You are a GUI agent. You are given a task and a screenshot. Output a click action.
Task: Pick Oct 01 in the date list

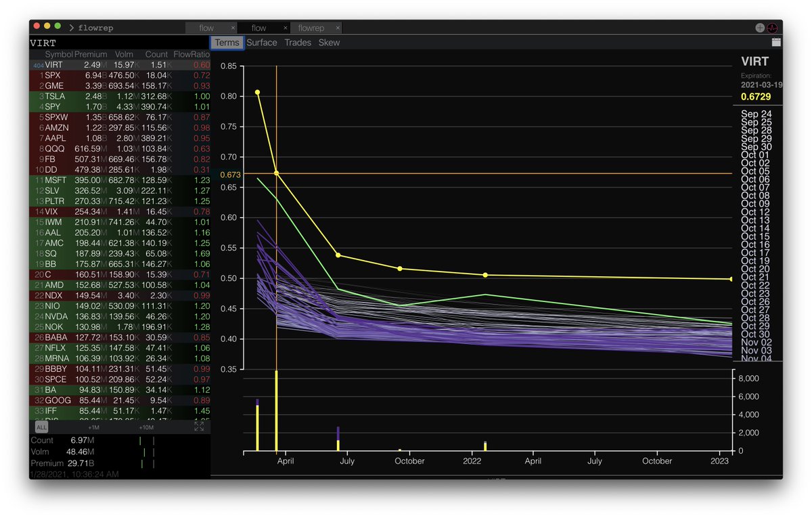755,155
